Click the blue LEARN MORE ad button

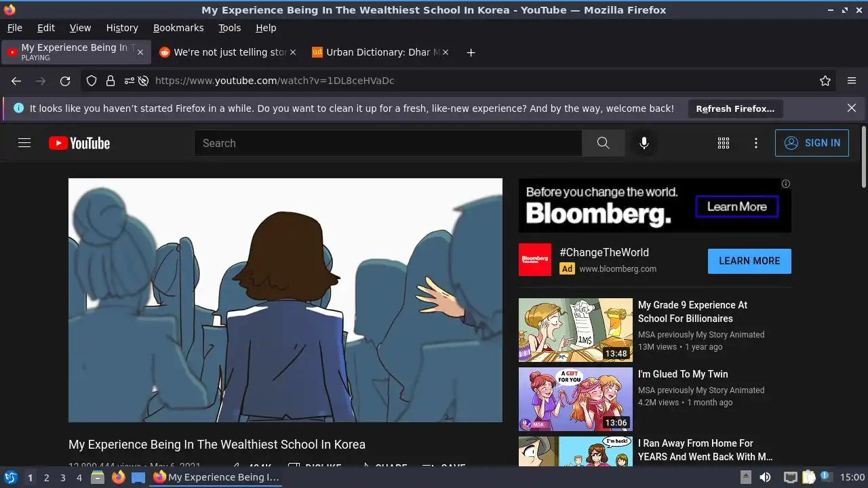pos(749,261)
